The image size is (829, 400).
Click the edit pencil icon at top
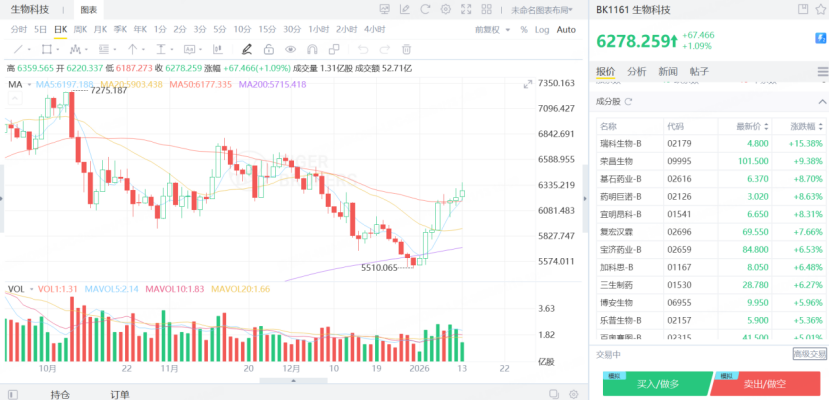pyautogui.click(x=405, y=9)
